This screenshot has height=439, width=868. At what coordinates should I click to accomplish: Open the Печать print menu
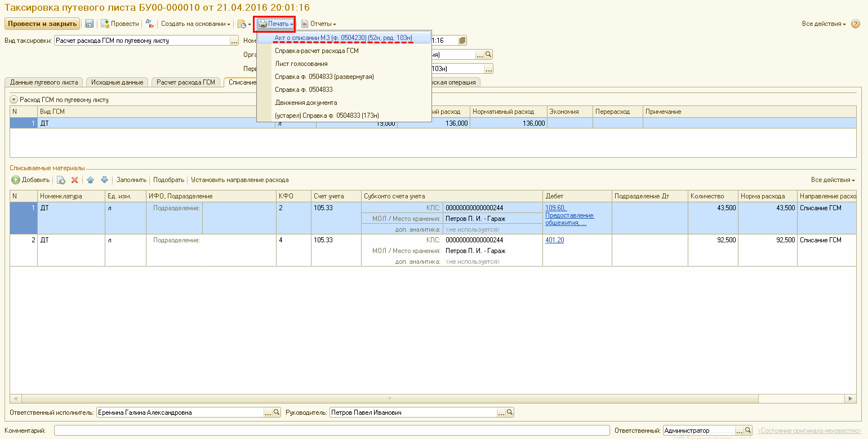pos(275,24)
